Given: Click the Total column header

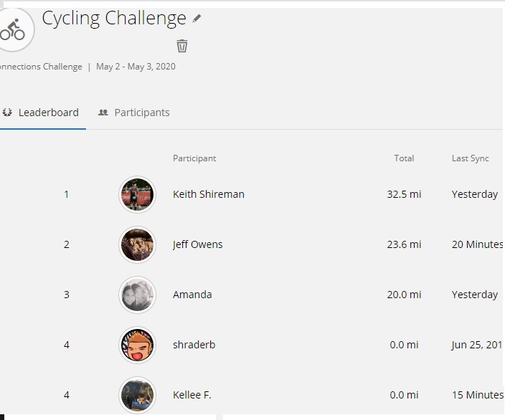Looking at the screenshot, I should click(x=404, y=158).
